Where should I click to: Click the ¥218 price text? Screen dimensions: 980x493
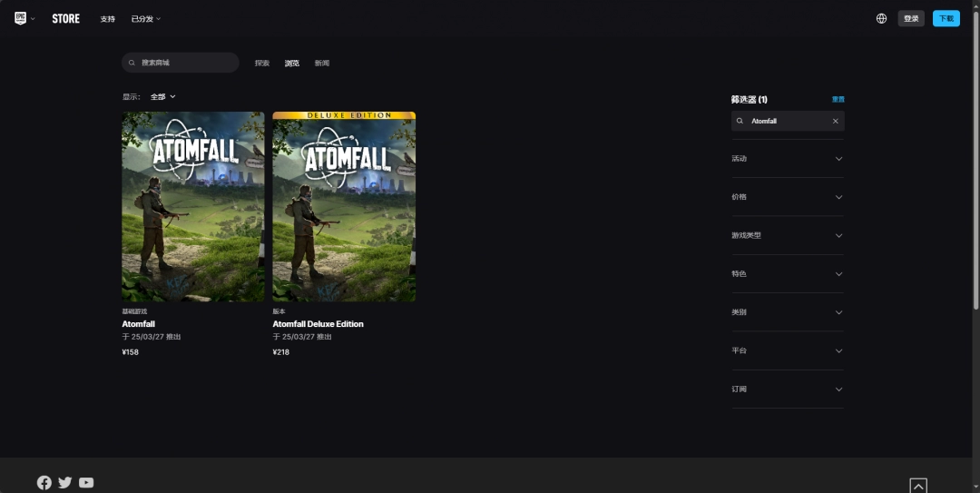coord(281,352)
